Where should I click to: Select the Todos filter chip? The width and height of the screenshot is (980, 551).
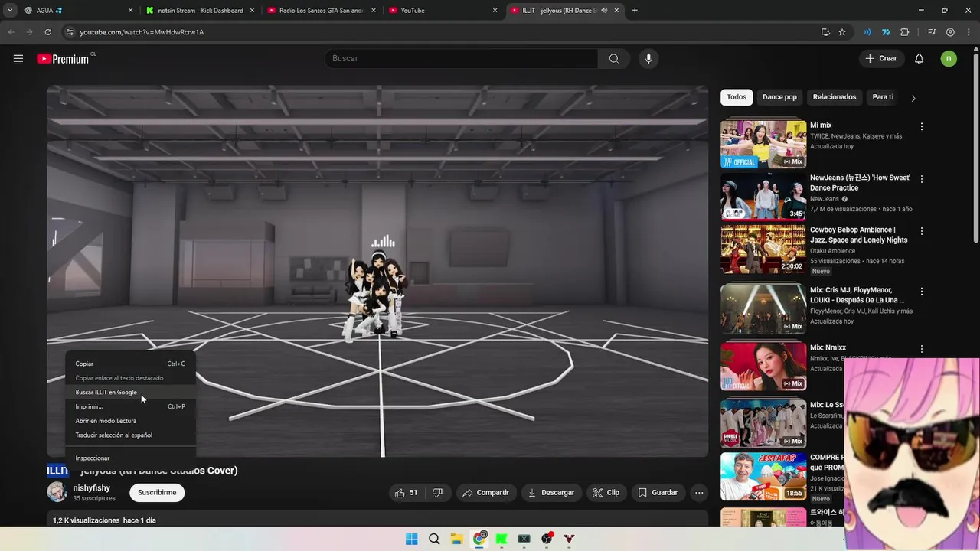click(737, 97)
